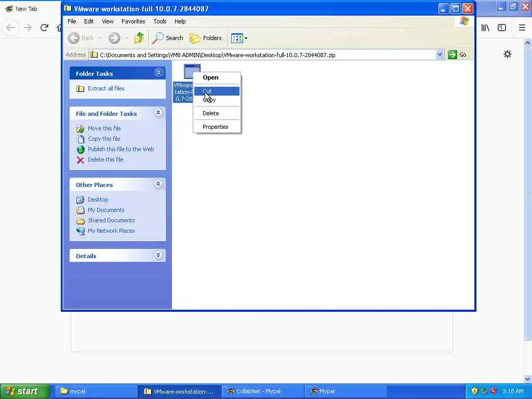Open the Edit menu
532x399 pixels.
coord(88,21)
